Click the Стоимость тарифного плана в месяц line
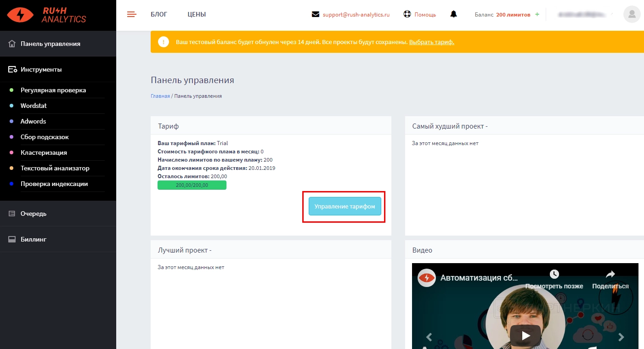The height and width of the screenshot is (349, 644). pos(210,152)
